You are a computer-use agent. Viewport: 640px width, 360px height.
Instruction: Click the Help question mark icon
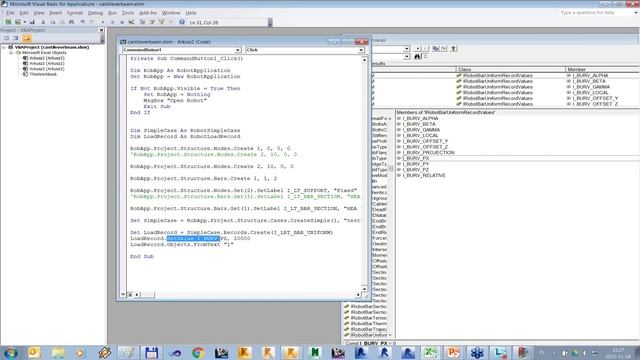click(182, 22)
